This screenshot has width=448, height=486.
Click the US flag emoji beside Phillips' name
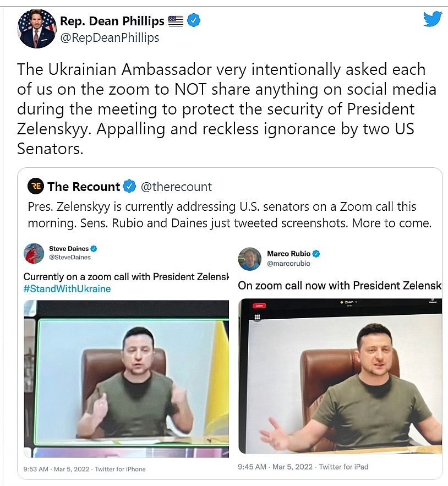[176, 21]
